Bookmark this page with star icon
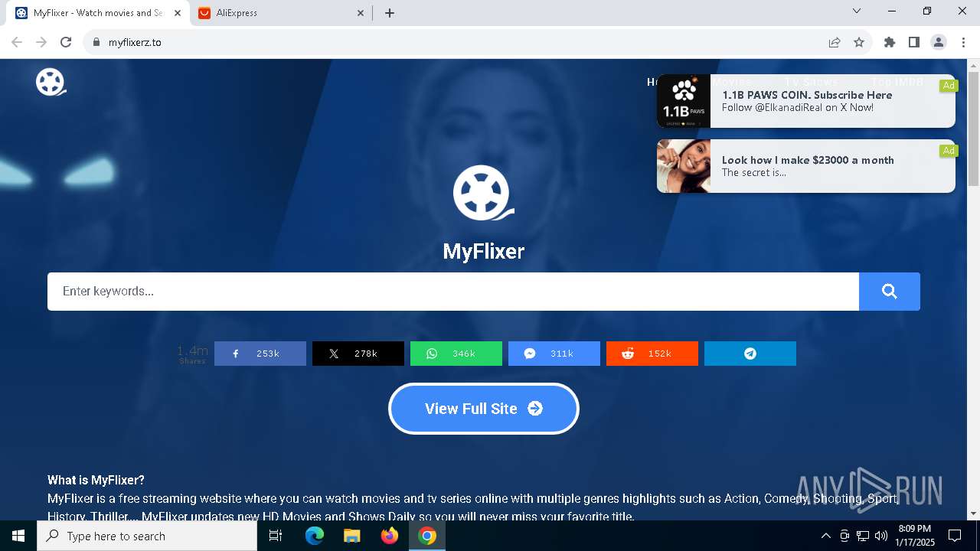The height and width of the screenshot is (551, 980). pyautogui.click(x=859, y=42)
